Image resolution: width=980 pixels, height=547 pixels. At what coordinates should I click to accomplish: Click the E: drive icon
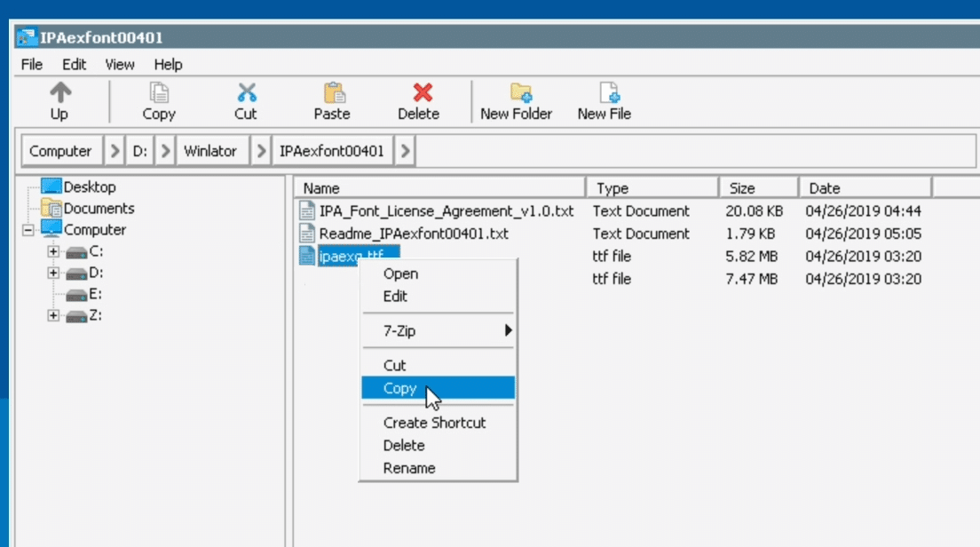(x=76, y=295)
